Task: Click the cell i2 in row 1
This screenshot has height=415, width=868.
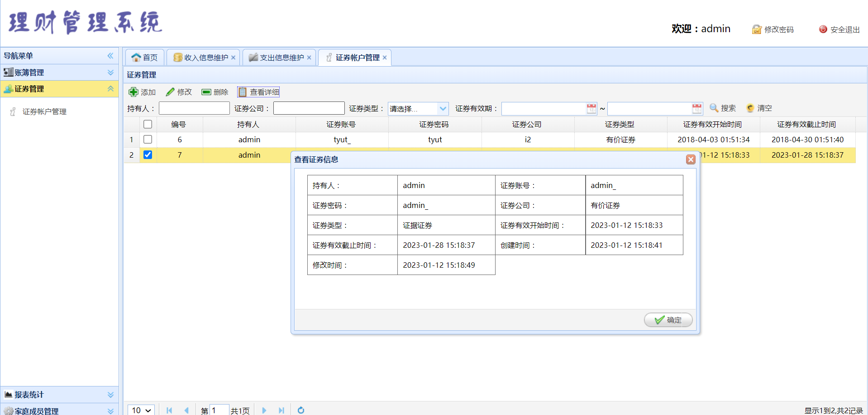Action: coord(528,140)
